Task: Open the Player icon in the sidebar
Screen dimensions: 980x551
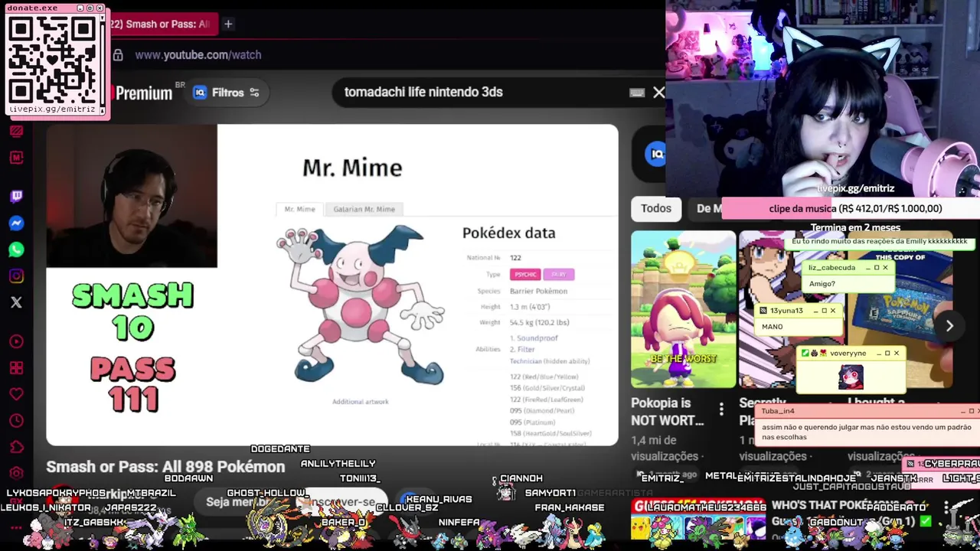Action: [x=16, y=342]
